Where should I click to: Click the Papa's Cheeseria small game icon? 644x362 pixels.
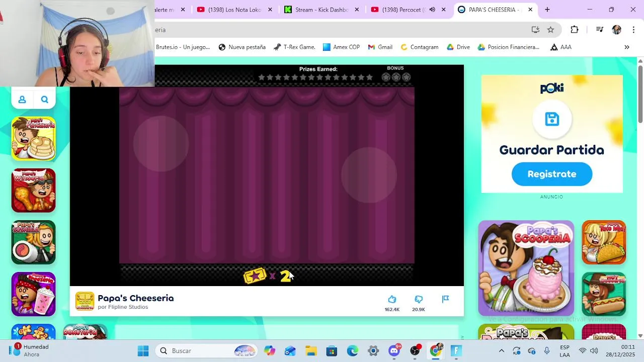coord(85,301)
